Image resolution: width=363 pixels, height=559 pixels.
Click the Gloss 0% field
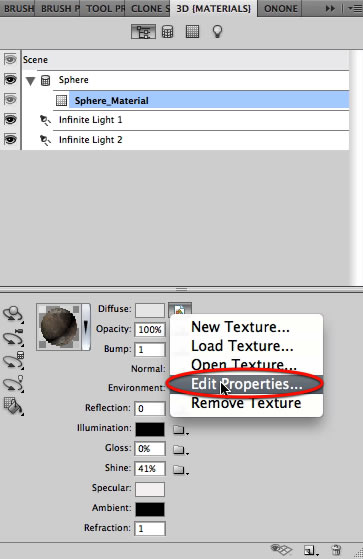[150, 448]
